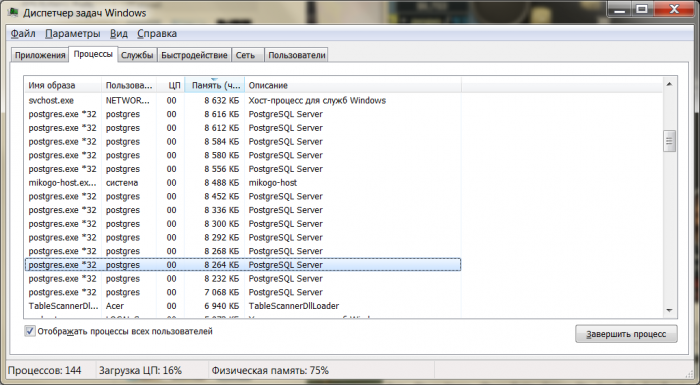Image resolution: width=700 pixels, height=385 pixels.
Task: Open the Параметры menu
Action: [x=73, y=33]
